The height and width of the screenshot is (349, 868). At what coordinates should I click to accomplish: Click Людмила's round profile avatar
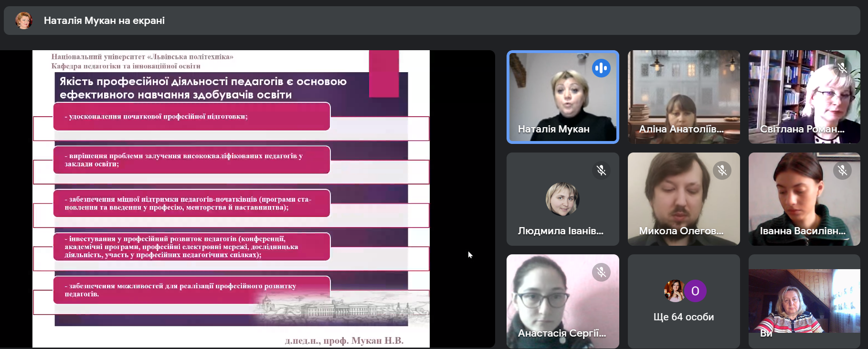[x=562, y=199]
